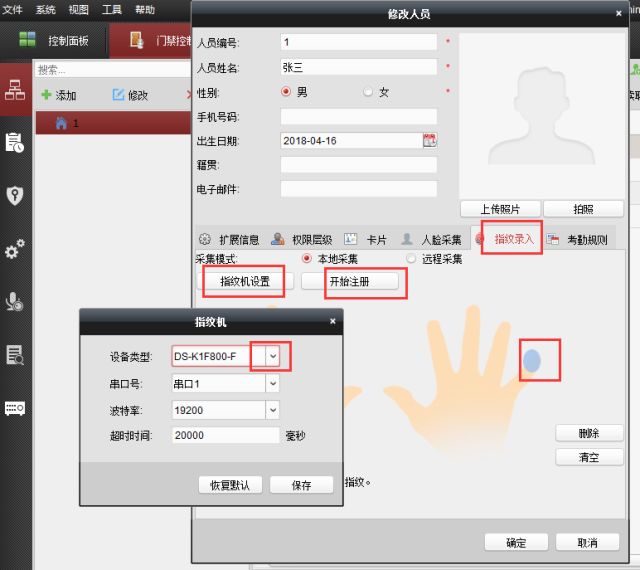Click the shield security sidebar icon
Viewport: 640px width, 570px height.
click(x=15, y=195)
